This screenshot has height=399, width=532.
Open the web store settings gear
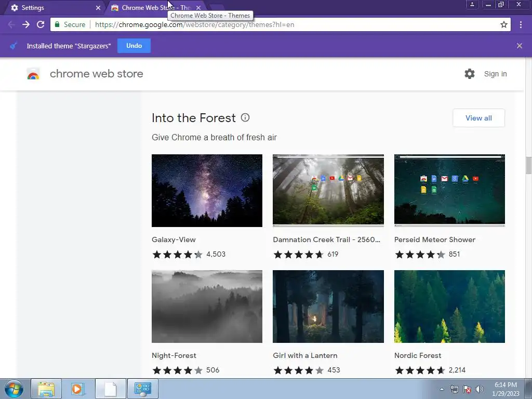click(x=470, y=74)
